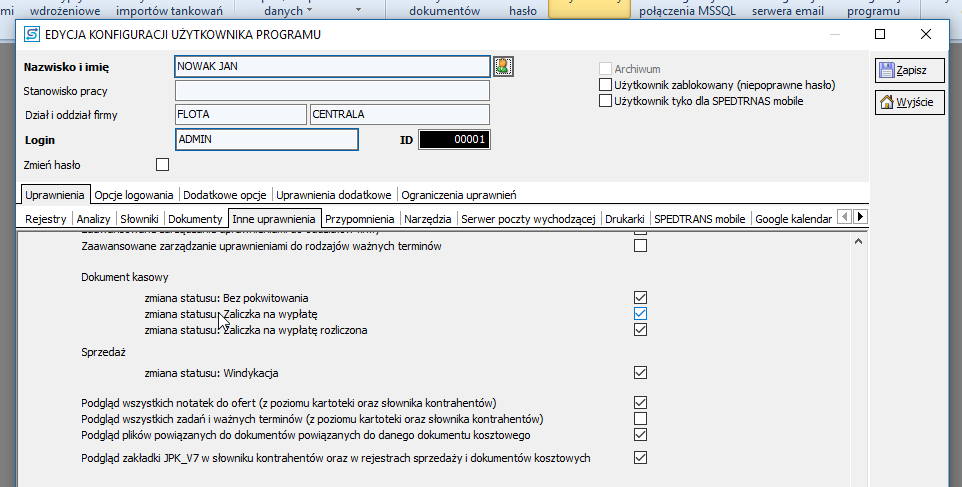Viewport: 962px width, 487px height.
Task: Toggle Użytkownik zablokowany (niepoprawne hasło)
Action: (x=606, y=85)
